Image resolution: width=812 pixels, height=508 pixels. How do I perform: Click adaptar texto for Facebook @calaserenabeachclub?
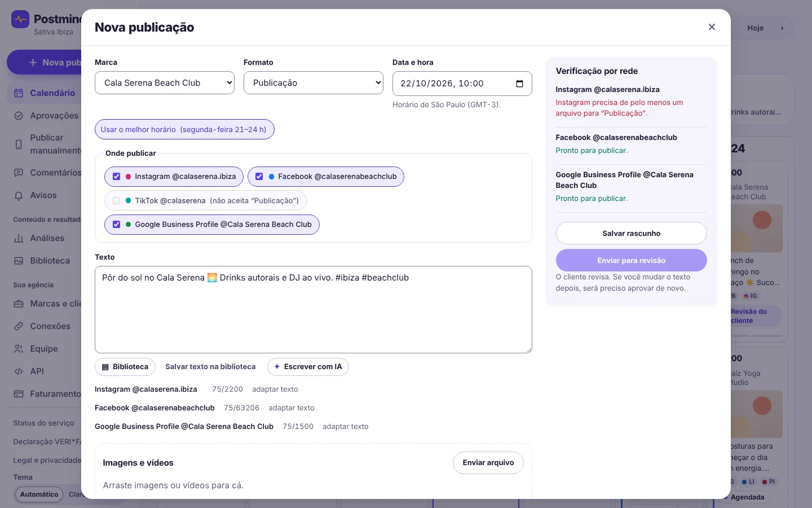point(292,408)
